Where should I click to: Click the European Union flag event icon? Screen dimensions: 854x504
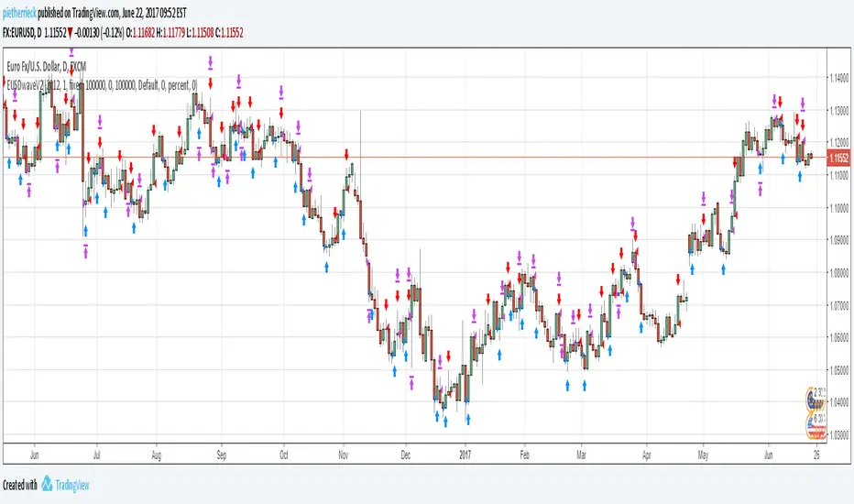tap(816, 400)
